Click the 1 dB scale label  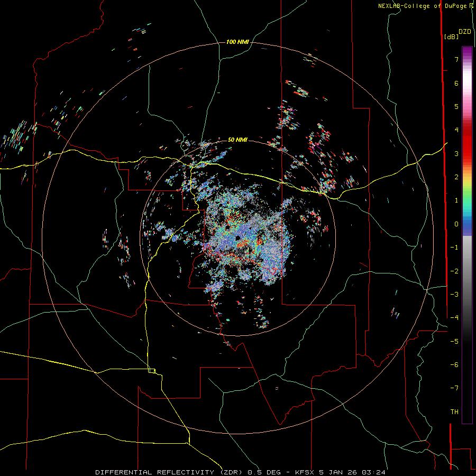456,200
